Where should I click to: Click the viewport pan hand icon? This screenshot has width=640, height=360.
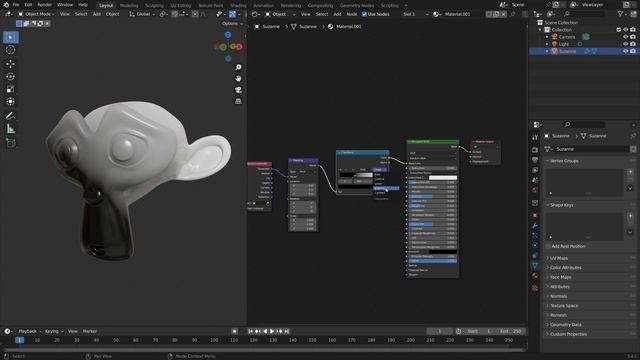[x=238, y=78]
